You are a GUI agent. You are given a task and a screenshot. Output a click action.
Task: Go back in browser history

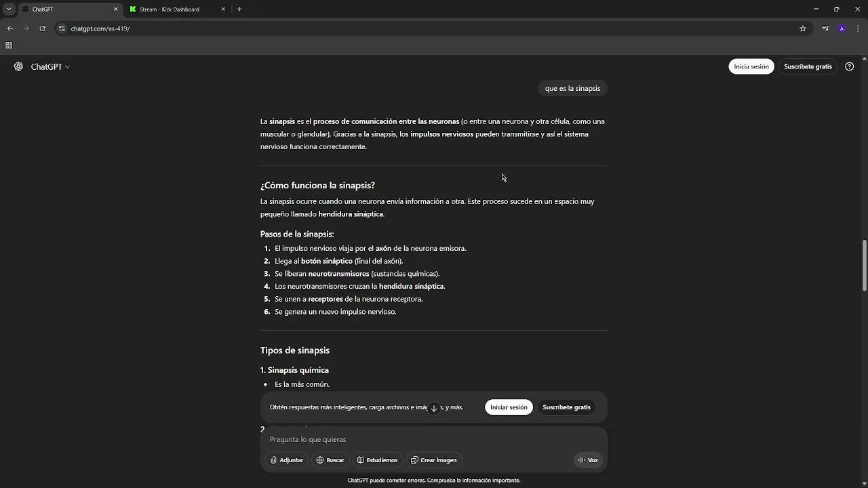point(9,28)
